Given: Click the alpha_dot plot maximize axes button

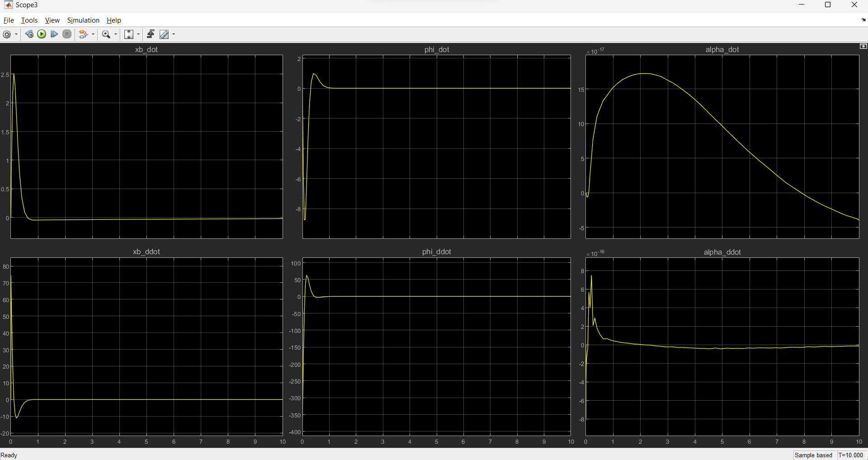Looking at the screenshot, I should pos(863,47).
